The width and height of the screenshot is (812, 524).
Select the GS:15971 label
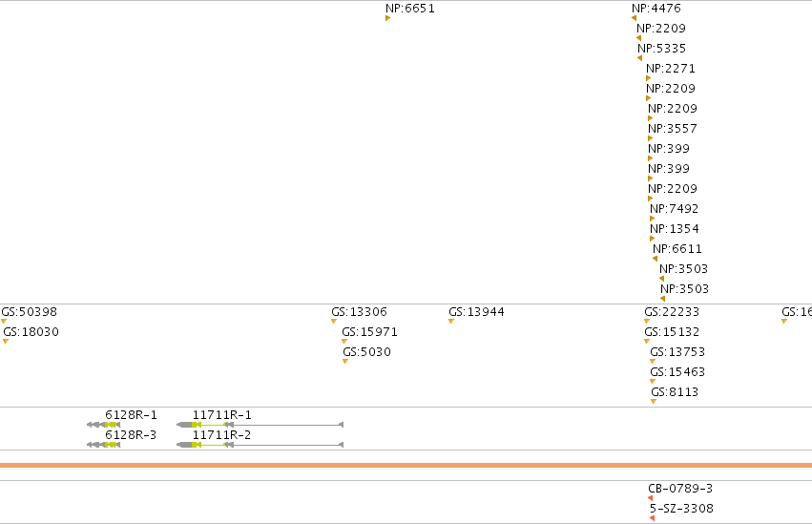point(370,332)
